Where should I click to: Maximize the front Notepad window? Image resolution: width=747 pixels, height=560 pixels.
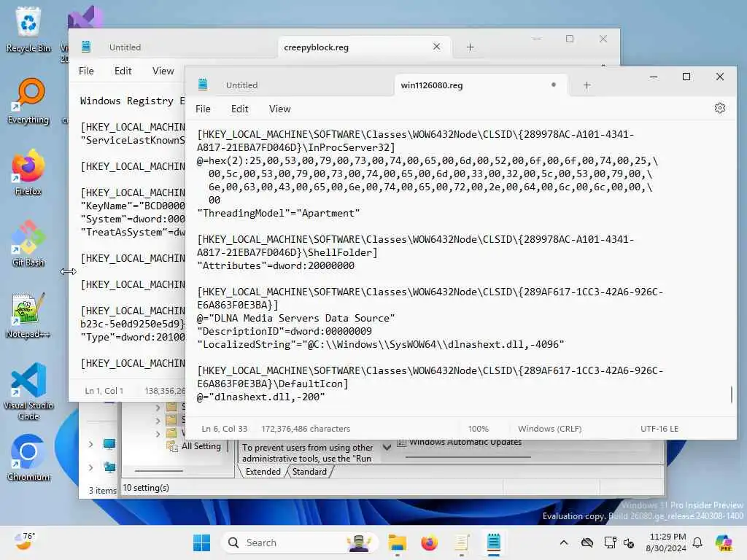pos(686,77)
